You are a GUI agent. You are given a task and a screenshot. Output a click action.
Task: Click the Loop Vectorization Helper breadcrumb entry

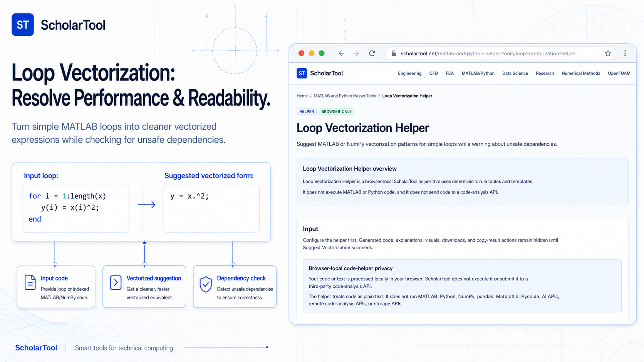[x=407, y=96]
